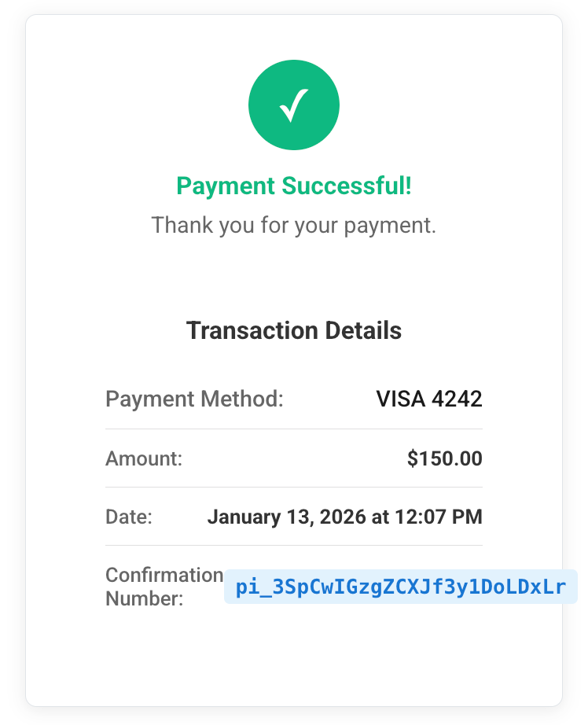Click the "Thank you for your payment." text
The image size is (588, 725).
coord(294,226)
